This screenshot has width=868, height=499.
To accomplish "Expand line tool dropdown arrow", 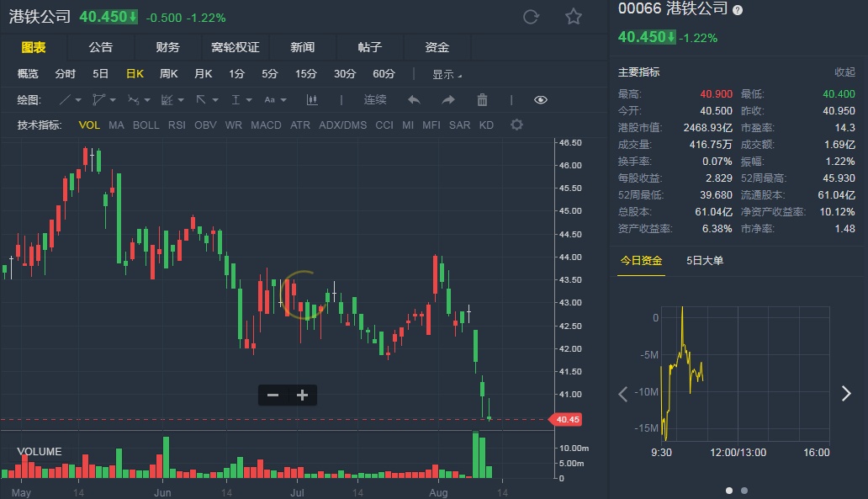I will 78,100.
